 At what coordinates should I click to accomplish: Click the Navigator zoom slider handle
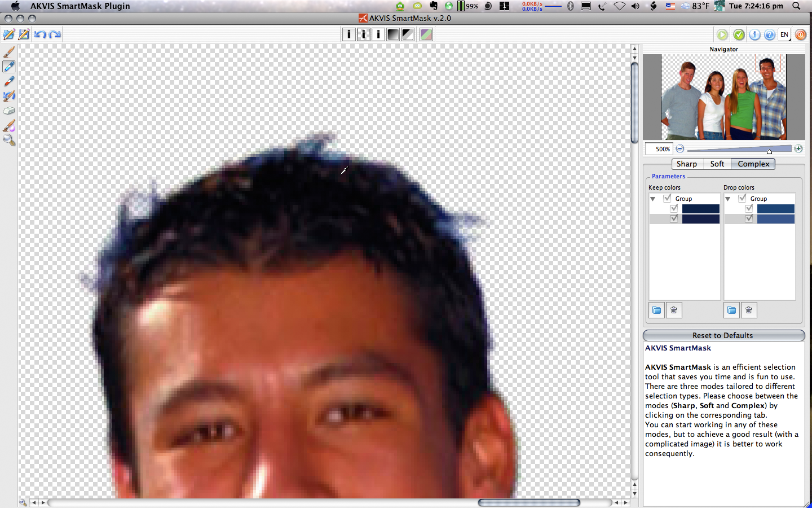click(769, 151)
